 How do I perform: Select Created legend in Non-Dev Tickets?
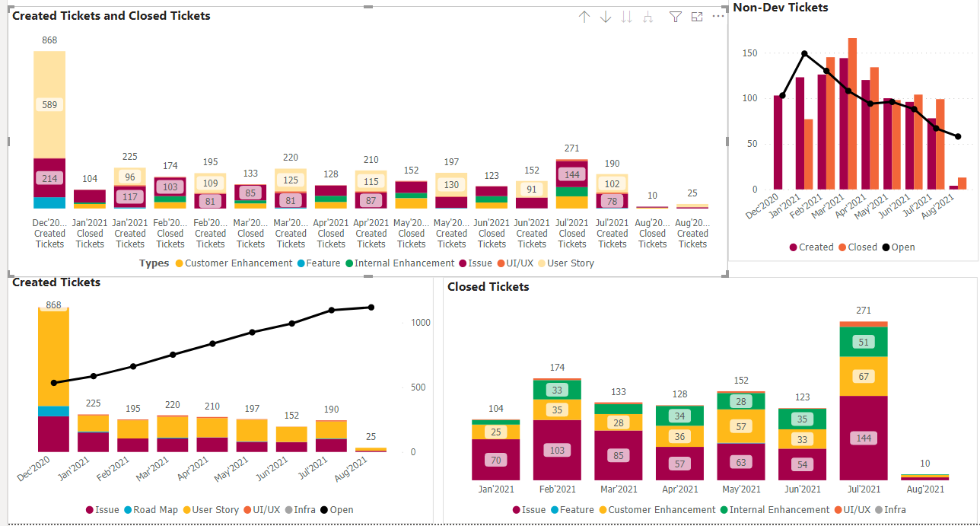click(x=811, y=247)
